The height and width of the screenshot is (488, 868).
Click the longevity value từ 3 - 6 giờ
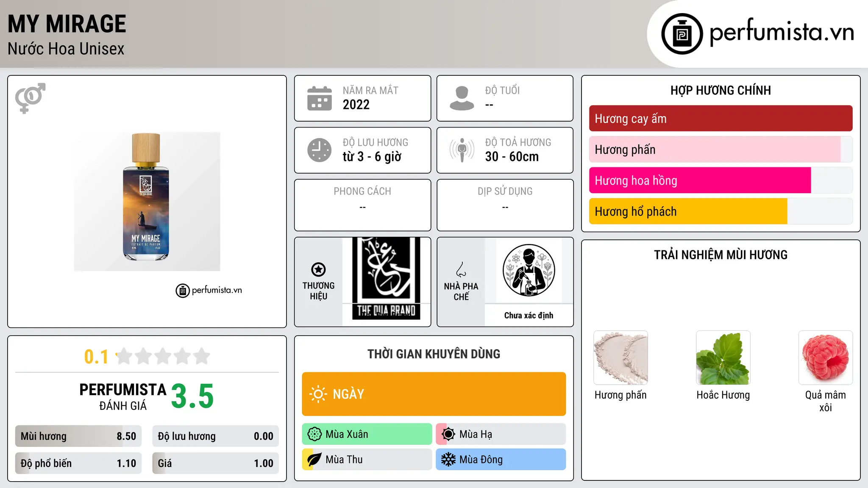pos(372,157)
